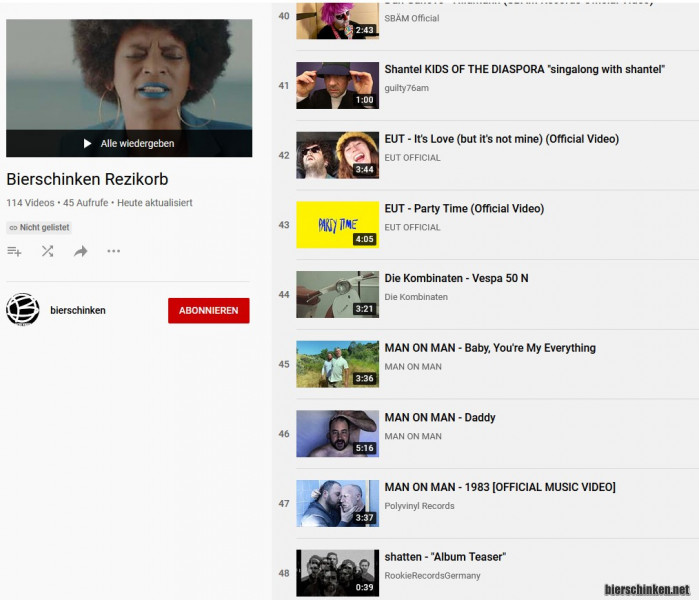Open the Polyvinyl Records channel link
This screenshot has height=600, width=699.
[419, 506]
